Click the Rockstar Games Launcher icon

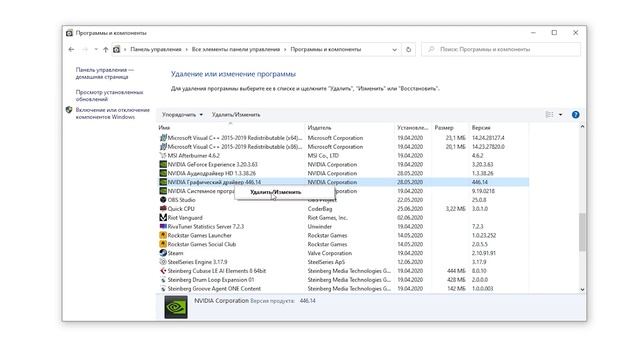[163, 236]
